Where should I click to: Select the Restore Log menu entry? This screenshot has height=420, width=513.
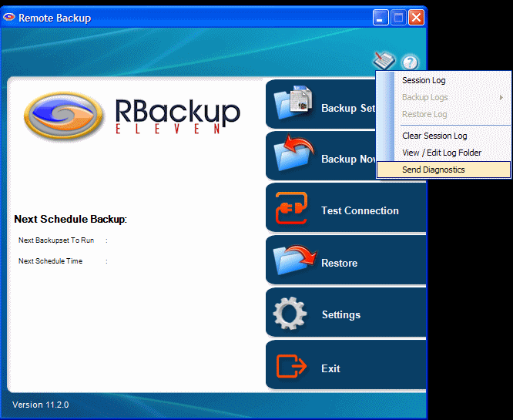(424, 114)
